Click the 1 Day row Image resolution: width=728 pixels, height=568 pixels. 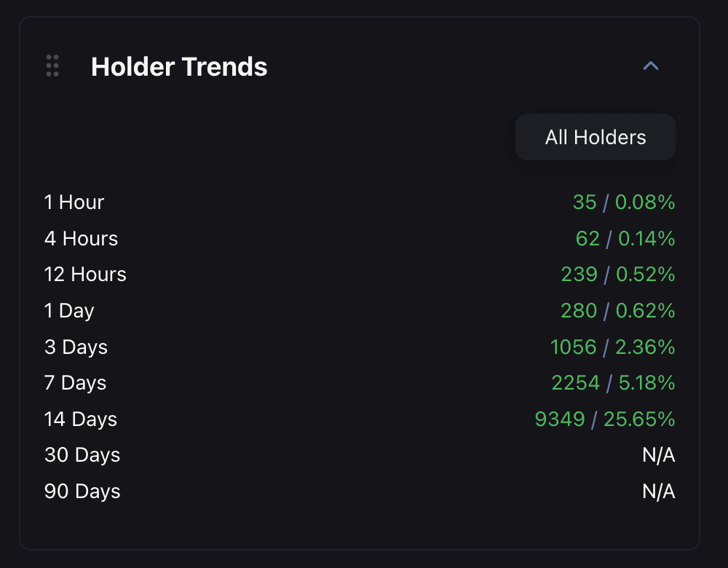[68, 310]
